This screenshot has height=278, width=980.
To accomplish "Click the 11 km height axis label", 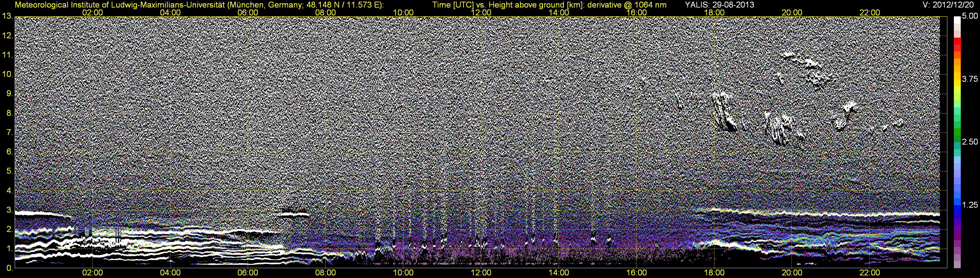I will [x=7, y=55].
